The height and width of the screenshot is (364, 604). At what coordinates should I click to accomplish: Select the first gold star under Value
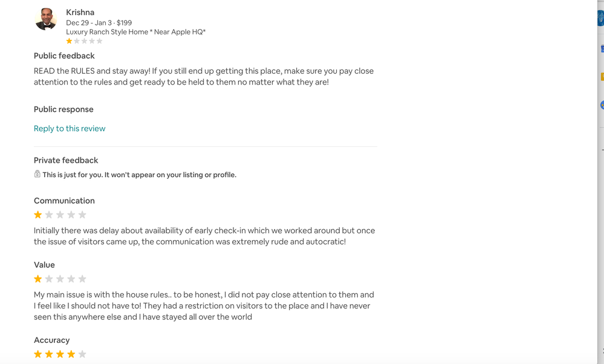pos(37,278)
